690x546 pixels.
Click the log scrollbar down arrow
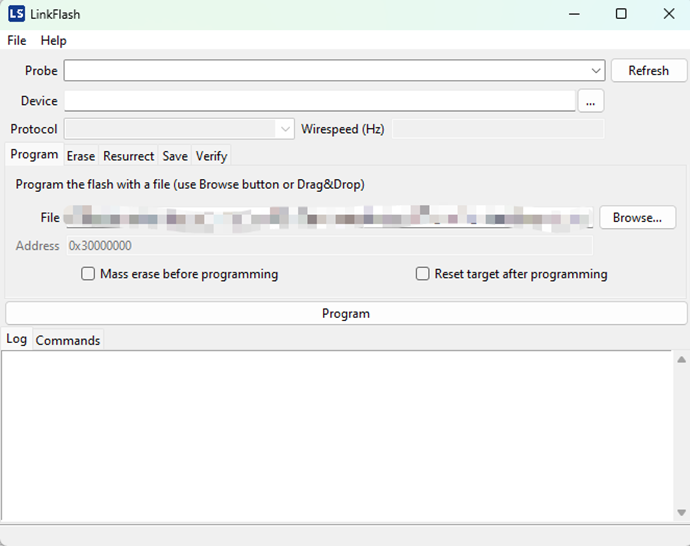[x=681, y=512]
